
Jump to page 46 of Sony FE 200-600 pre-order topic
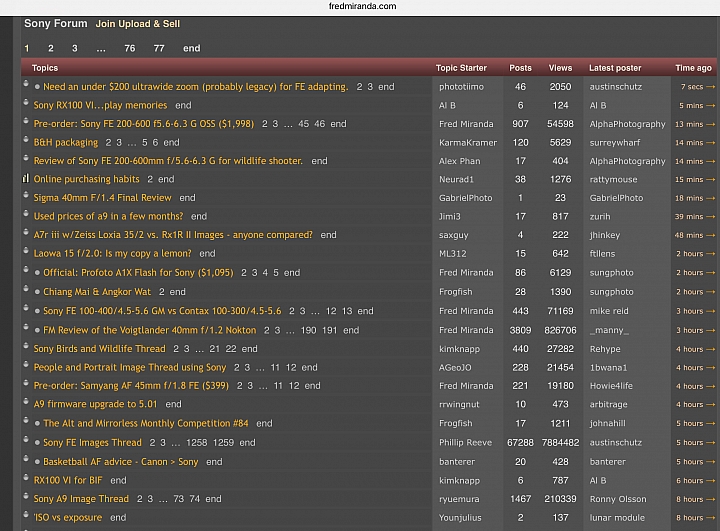pyautogui.click(x=320, y=124)
